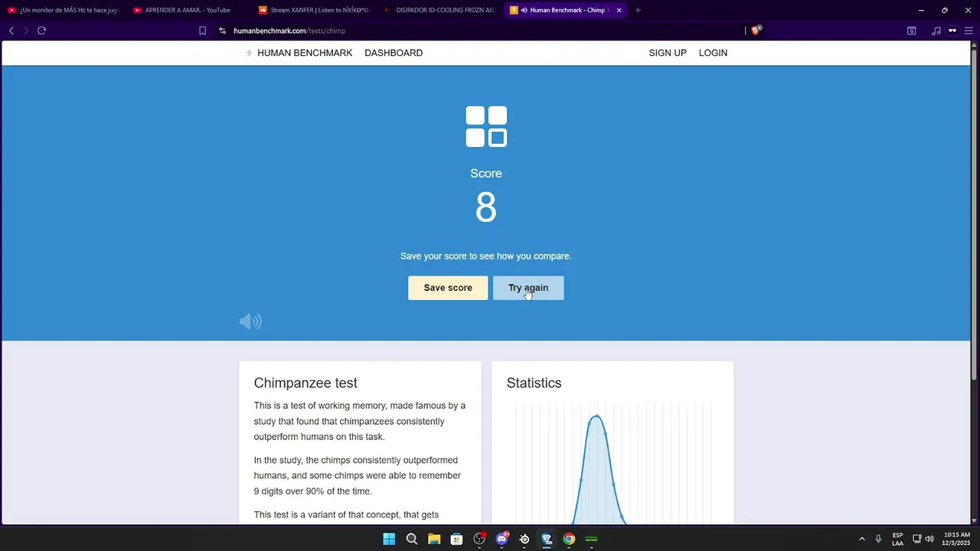Focus the humanbenchmark.com address bar
Viewport: 980px width, 551px height.
tap(482, 31)
